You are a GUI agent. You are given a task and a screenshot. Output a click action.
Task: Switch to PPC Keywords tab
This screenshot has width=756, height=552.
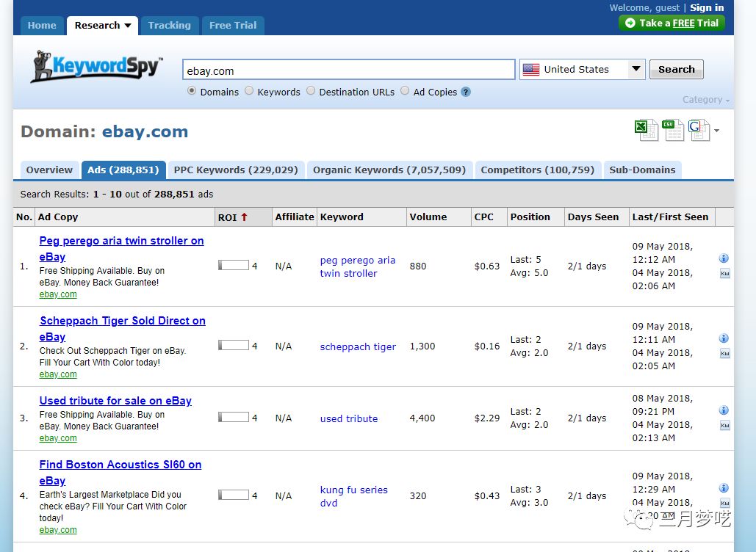coord(236,170)
